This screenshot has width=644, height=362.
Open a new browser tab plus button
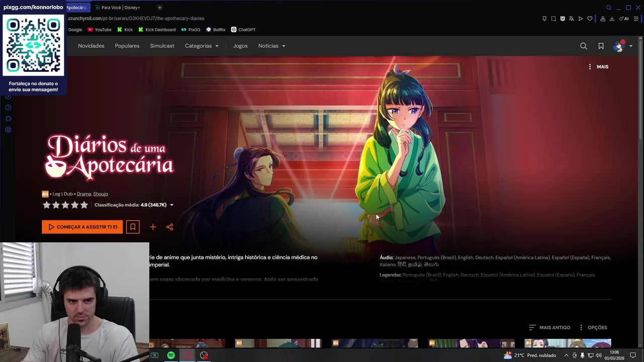(x=159, y=8)
